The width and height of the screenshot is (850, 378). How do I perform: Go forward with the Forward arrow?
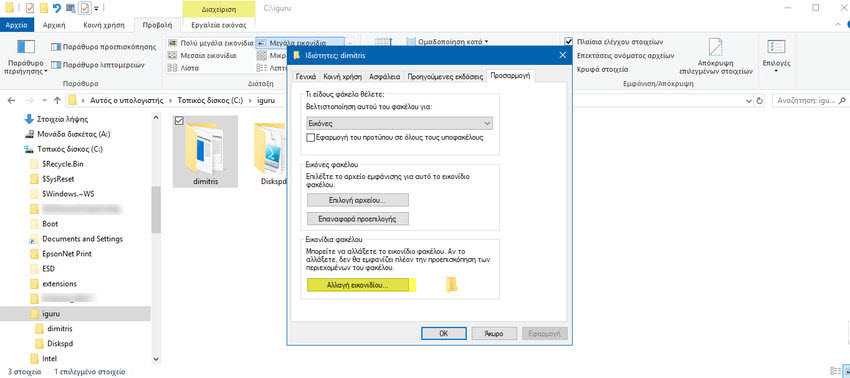[30, 101]
